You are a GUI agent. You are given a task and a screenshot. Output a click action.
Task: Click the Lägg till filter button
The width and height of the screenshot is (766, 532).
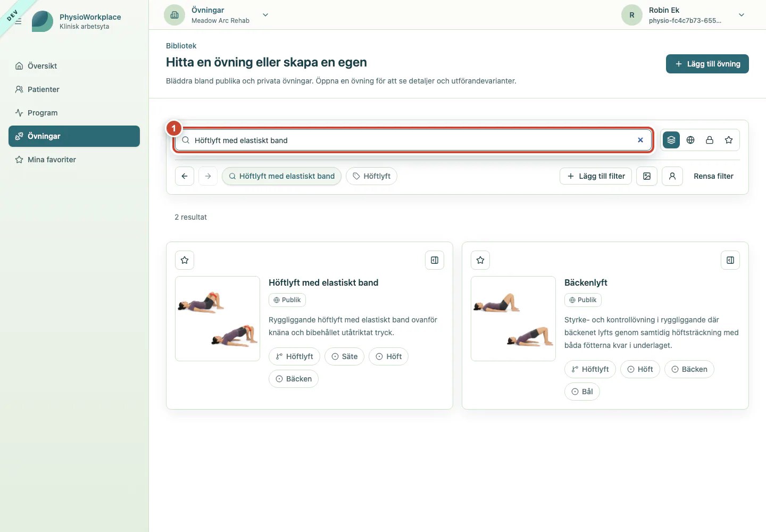pos(596,176)
